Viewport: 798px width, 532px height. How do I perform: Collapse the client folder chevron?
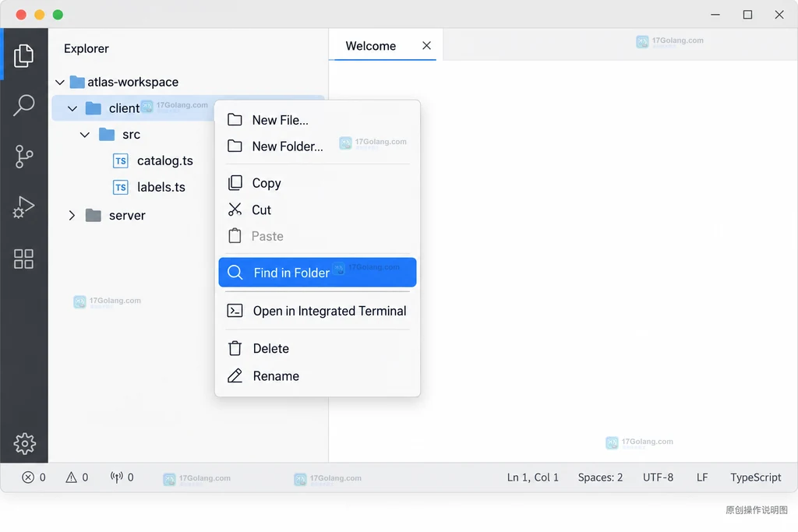pyautogui.click(x=72, y=109)
